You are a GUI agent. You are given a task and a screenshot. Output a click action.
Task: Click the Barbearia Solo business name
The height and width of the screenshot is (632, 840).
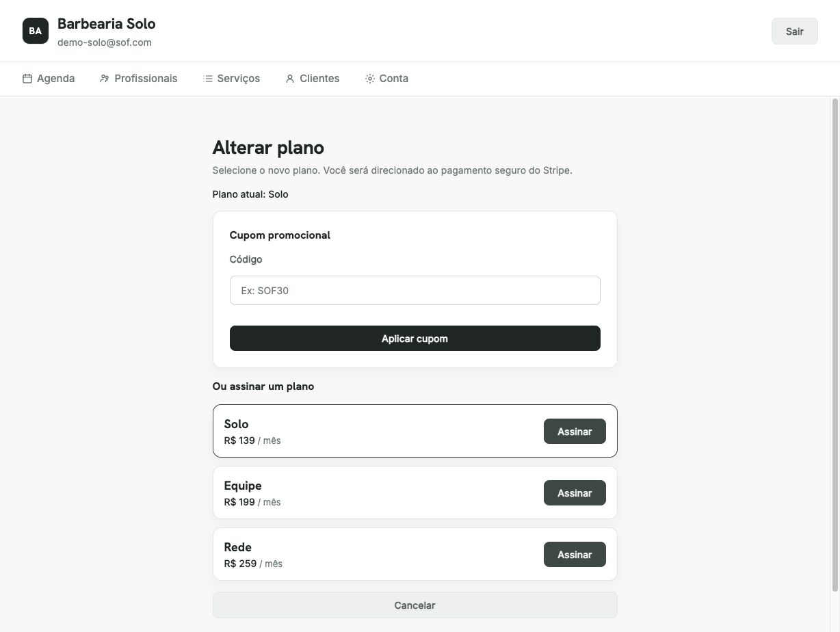click(x=107, y=24)
